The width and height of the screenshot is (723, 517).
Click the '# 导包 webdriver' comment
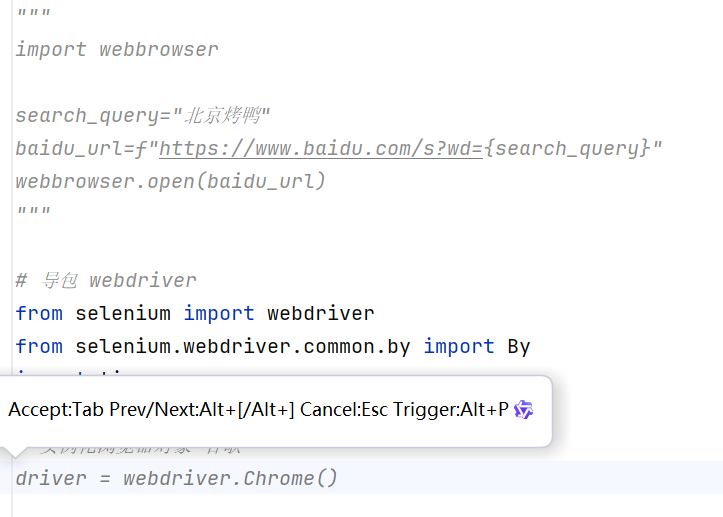click(106, 281)
